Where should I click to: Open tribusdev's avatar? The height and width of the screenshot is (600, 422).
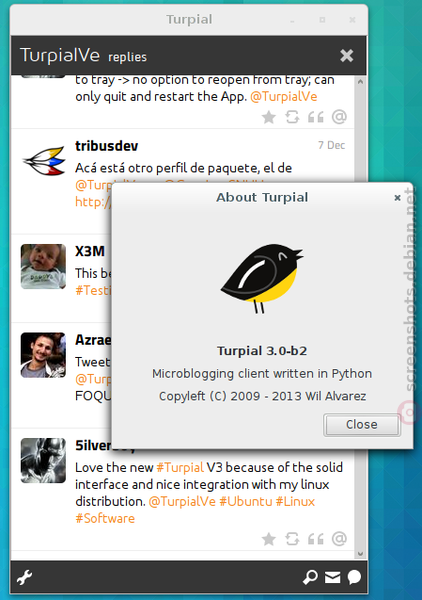(x=43, y=161)
